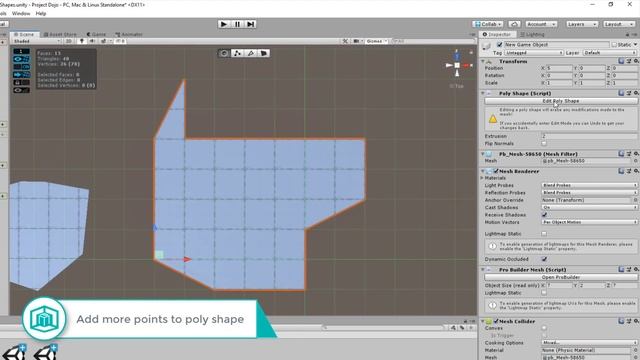Click the cloud services icon next to Collab

point(514,24)
